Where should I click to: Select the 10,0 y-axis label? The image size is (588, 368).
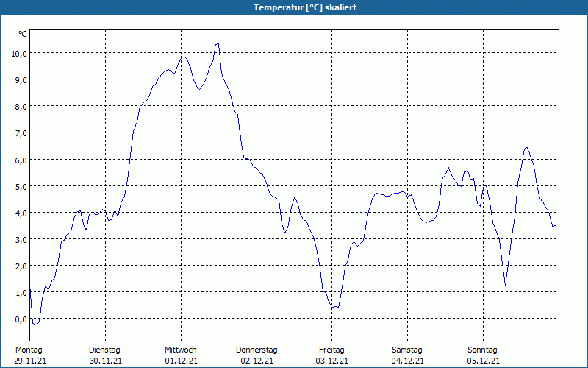click(x=19, y=53)
